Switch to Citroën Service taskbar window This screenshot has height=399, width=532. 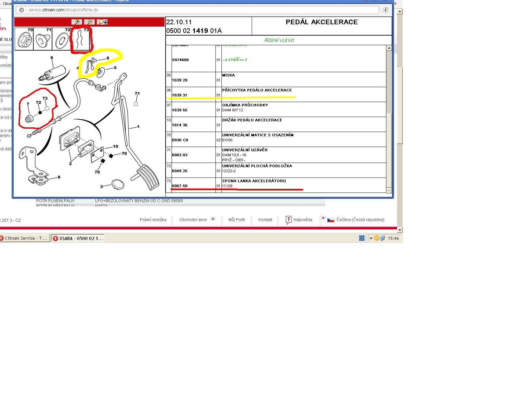[25, 238]
